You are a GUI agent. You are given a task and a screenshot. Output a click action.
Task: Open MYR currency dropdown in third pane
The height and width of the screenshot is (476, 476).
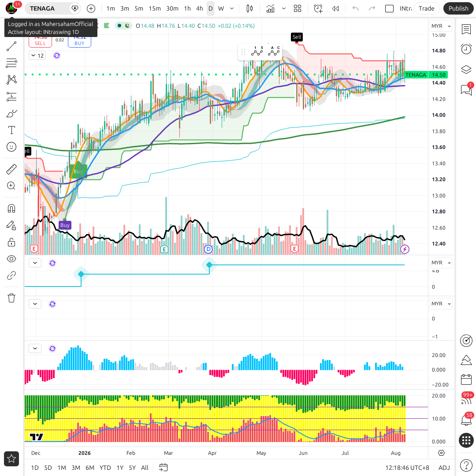(x=441, y=304)
